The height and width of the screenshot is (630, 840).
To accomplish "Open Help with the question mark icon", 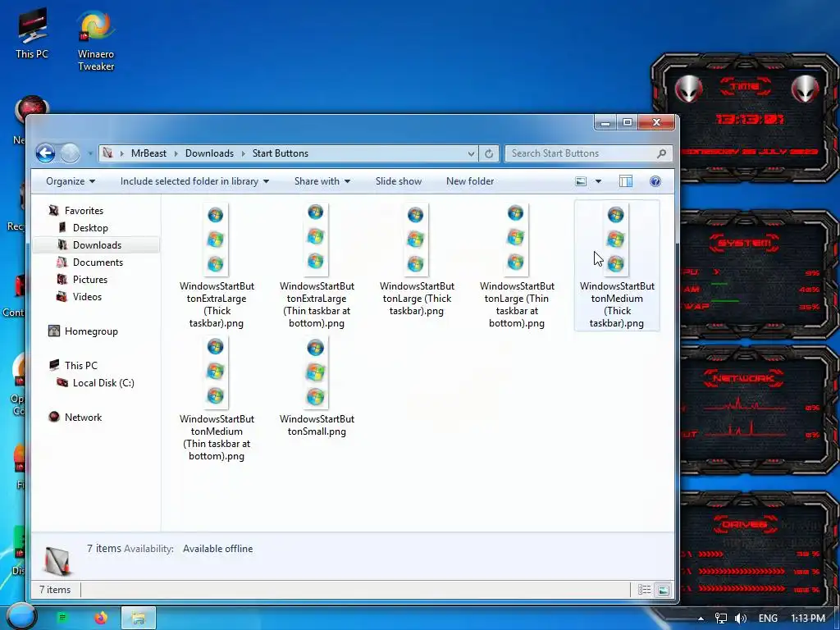I will pos(655,181).
